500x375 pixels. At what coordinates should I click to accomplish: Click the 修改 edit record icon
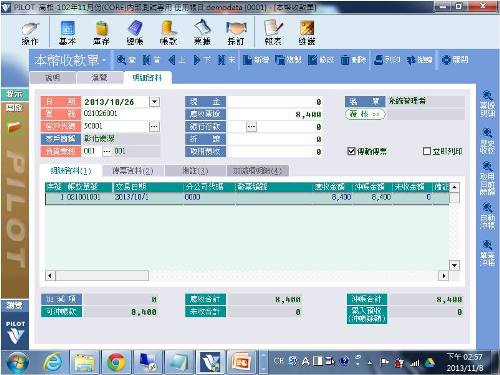pyautogui.click(x=321, y=60)
